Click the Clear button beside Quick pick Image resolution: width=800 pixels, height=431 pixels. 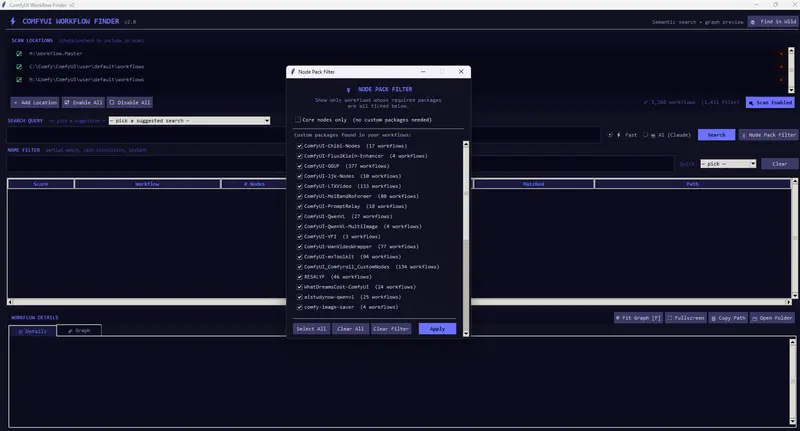tap(780, 164)
